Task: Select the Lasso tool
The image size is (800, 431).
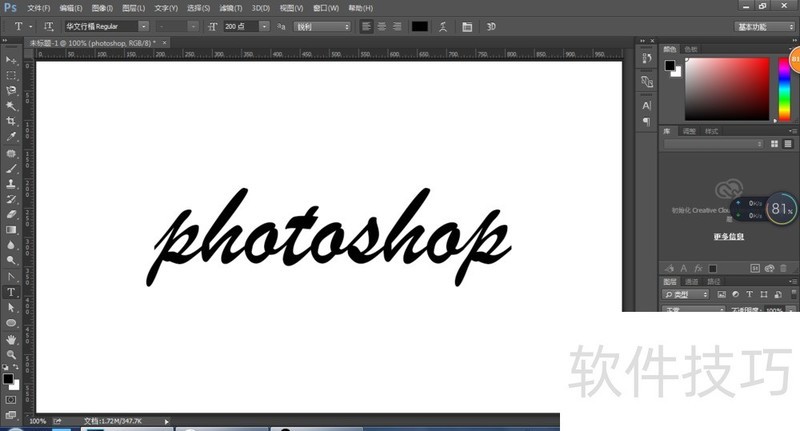Action: click(11, 91)
